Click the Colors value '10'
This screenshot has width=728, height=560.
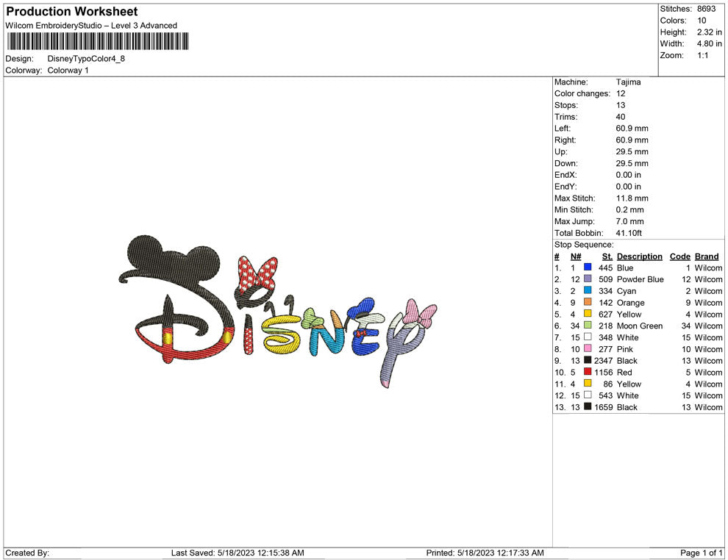[x=702, y=21]
